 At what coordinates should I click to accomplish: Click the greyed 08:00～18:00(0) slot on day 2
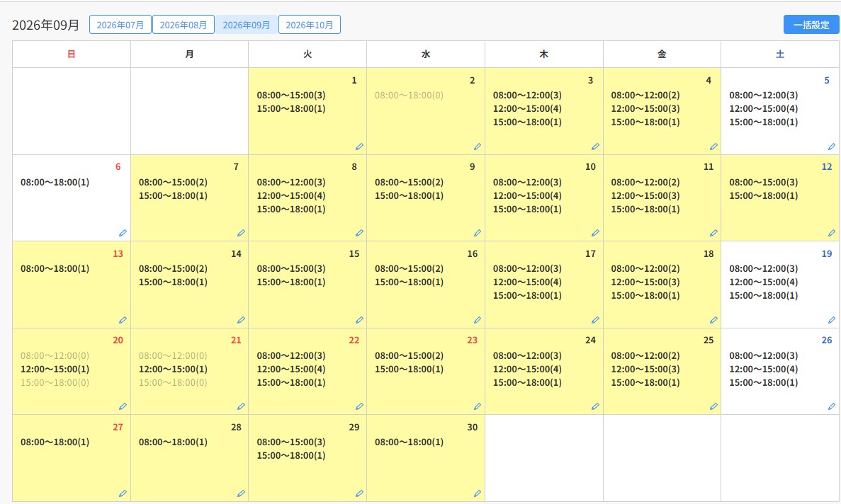[410, 96]
